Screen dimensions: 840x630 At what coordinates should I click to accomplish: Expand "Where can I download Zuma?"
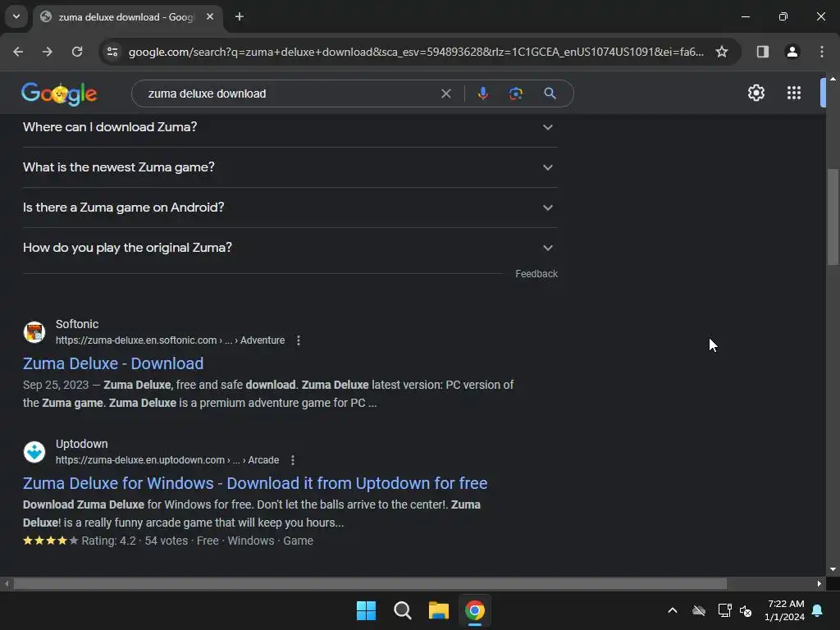pyautogui.click(x=290, y=127)
